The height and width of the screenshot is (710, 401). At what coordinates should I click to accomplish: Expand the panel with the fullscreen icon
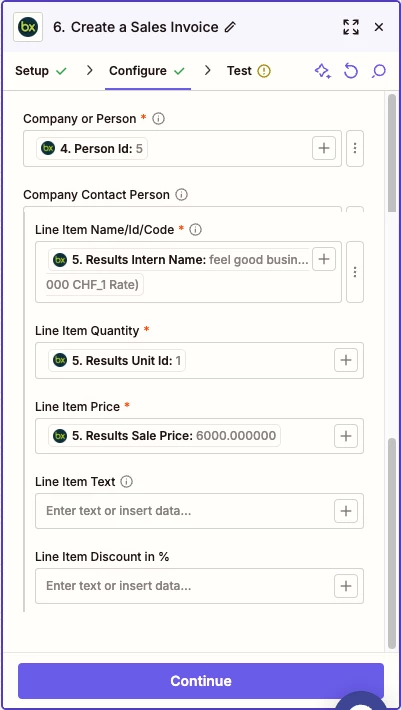(x=351, y=27)
